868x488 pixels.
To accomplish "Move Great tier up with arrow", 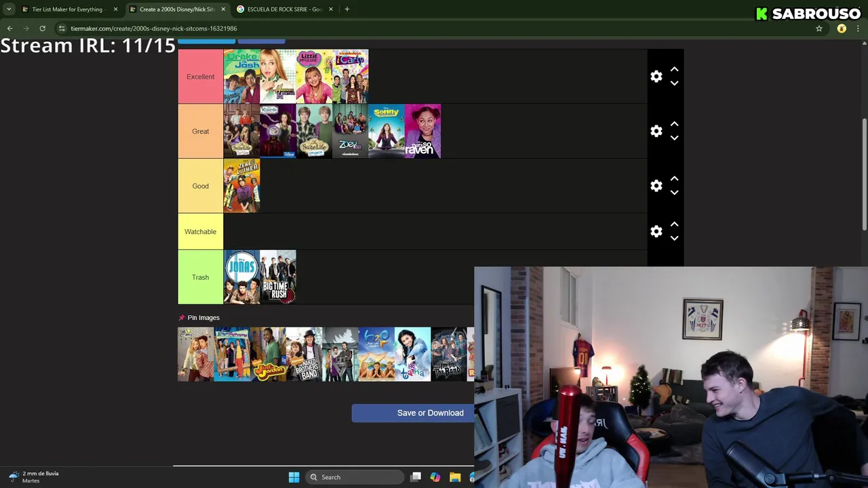I will (674, 124).
